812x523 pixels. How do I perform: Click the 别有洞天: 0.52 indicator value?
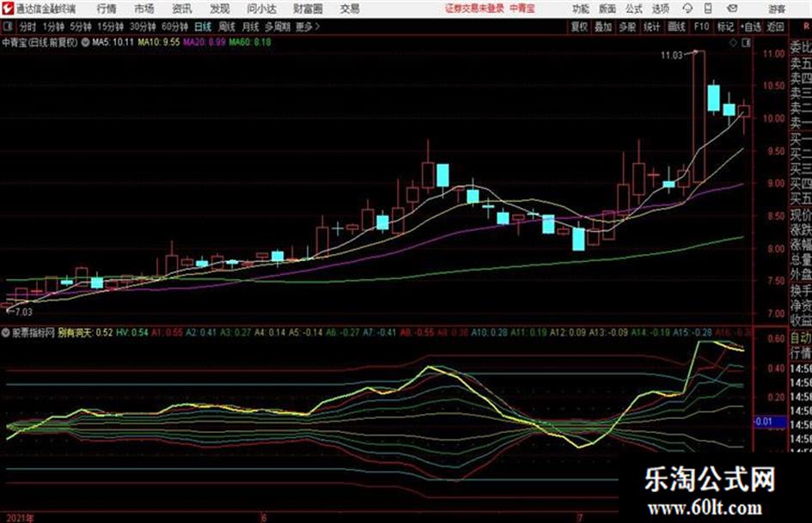85,333
